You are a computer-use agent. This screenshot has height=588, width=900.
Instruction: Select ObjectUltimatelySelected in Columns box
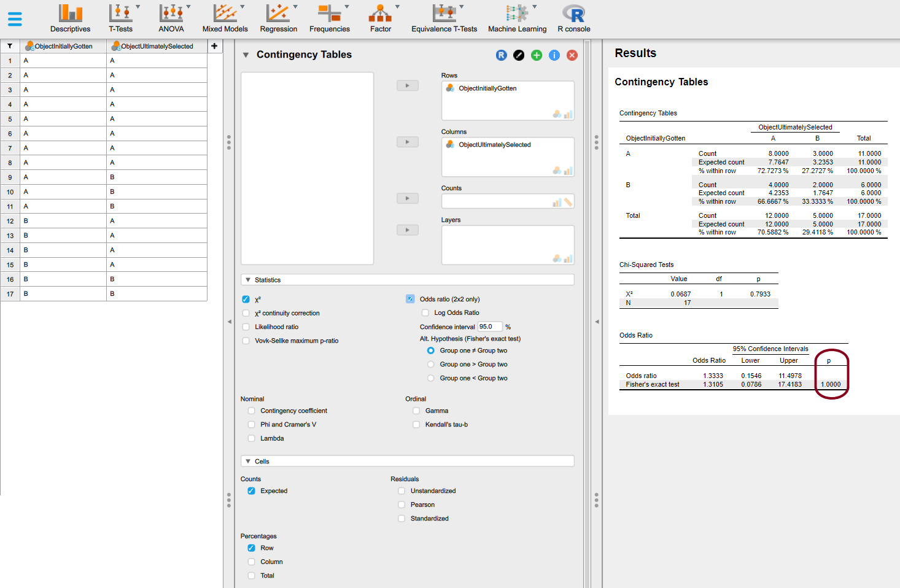tap(495, 145)
